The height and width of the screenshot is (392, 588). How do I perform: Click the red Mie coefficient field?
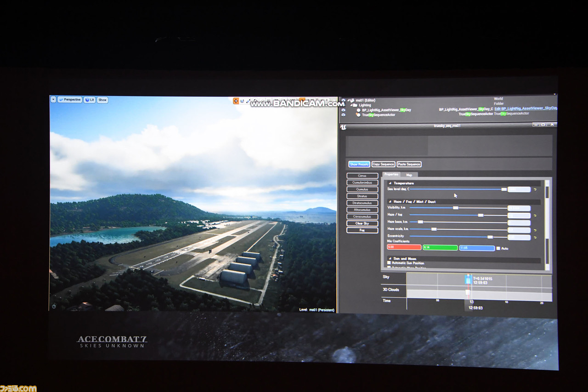click(x=404, y=248)
